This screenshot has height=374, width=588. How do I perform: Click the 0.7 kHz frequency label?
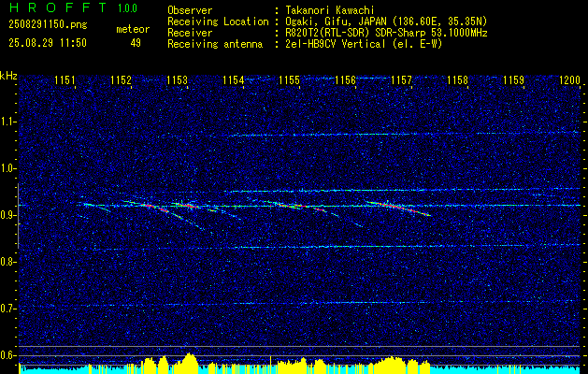(x=7, y=309)
